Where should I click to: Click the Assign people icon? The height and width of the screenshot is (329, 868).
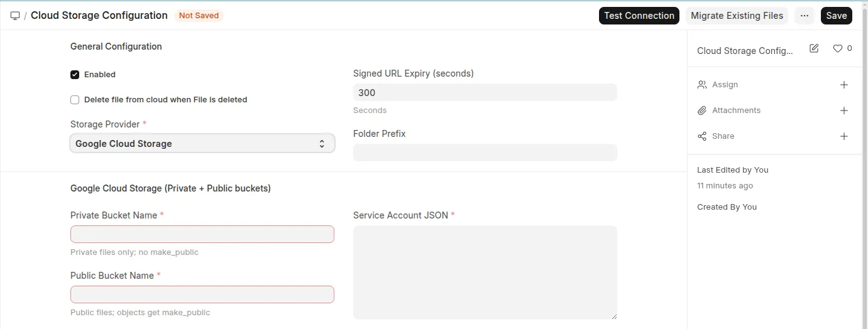[702, 85]
